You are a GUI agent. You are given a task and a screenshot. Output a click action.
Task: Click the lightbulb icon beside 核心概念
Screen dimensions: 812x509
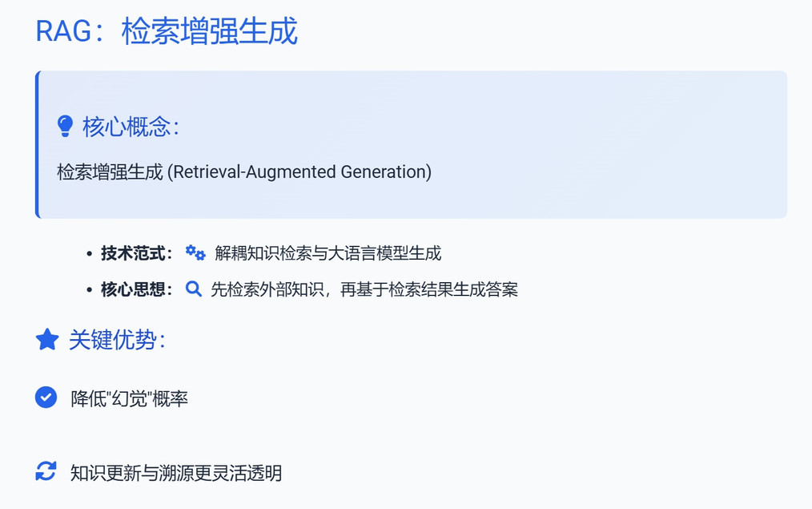[x=65, y=126]
